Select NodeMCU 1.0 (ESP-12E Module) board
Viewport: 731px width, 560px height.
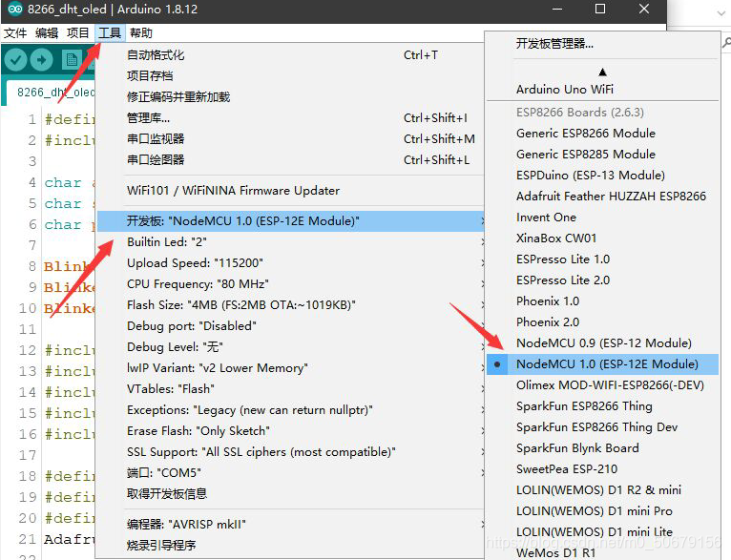[x=602, y=363]
